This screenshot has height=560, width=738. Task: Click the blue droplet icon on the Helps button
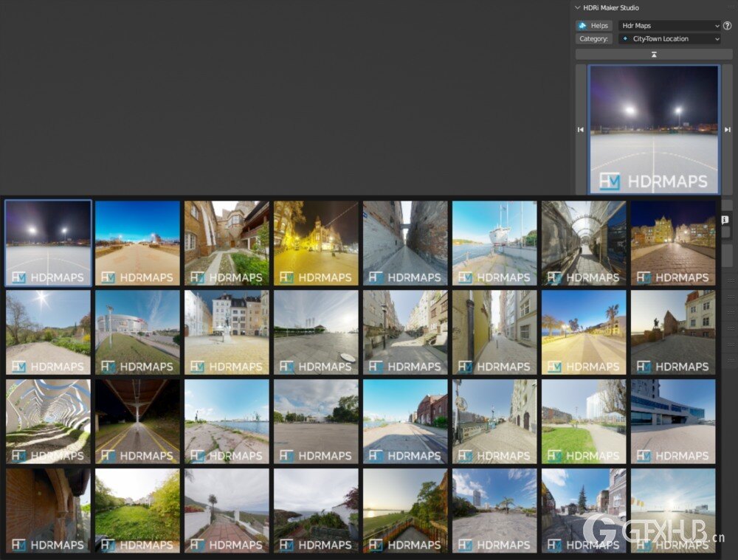point(584,25)
